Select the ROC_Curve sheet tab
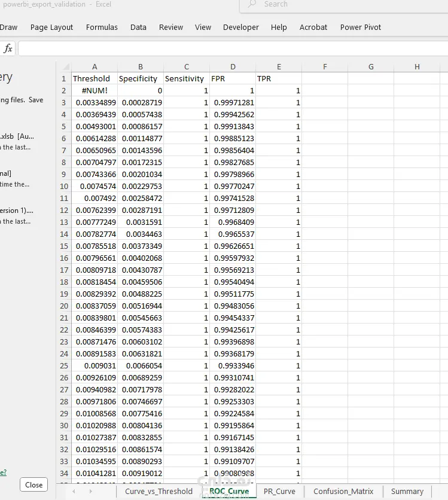The image size is (448, 500). pos(229,492)
